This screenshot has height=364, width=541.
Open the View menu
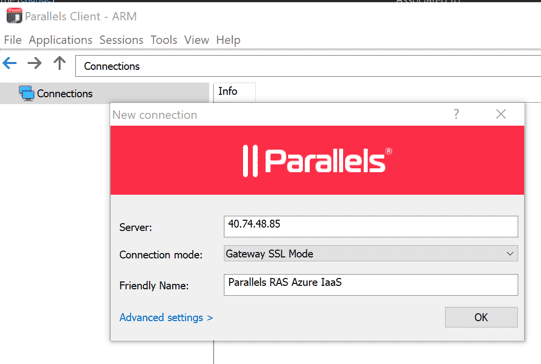196,40
